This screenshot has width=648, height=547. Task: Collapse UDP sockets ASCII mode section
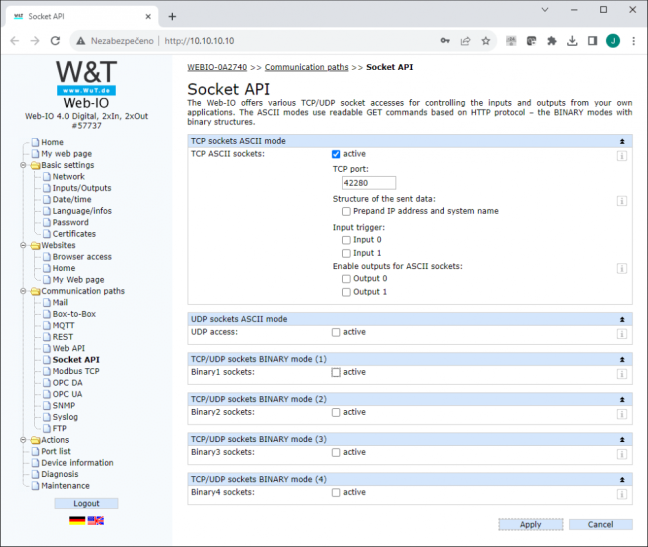[622, 319]
